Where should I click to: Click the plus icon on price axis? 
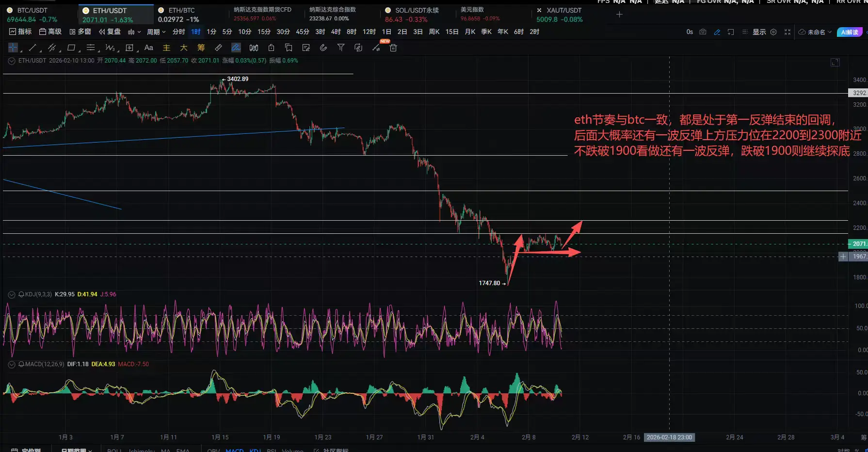point(843,257)
